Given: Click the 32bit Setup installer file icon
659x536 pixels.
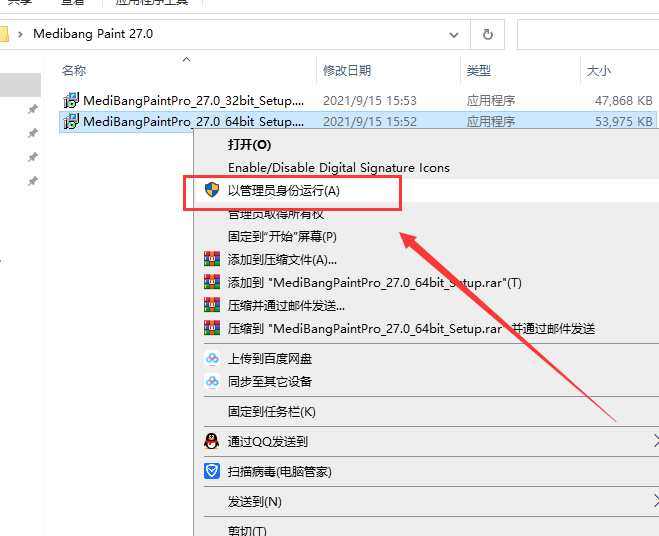Looking at the screenshot, I should 71,100.
